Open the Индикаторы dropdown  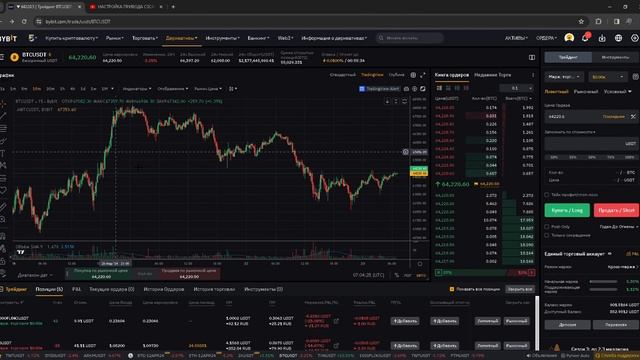137,89
